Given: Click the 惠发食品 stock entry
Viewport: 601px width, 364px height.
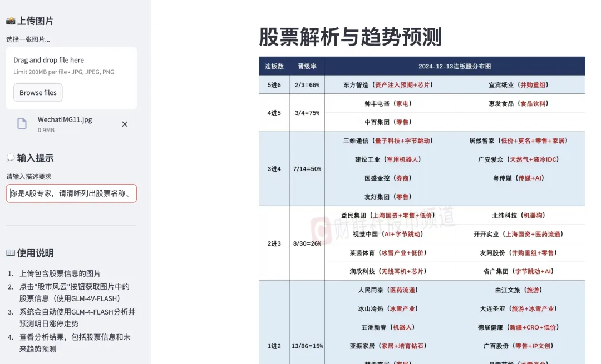Looking at the screenshot, I should 519,103.
